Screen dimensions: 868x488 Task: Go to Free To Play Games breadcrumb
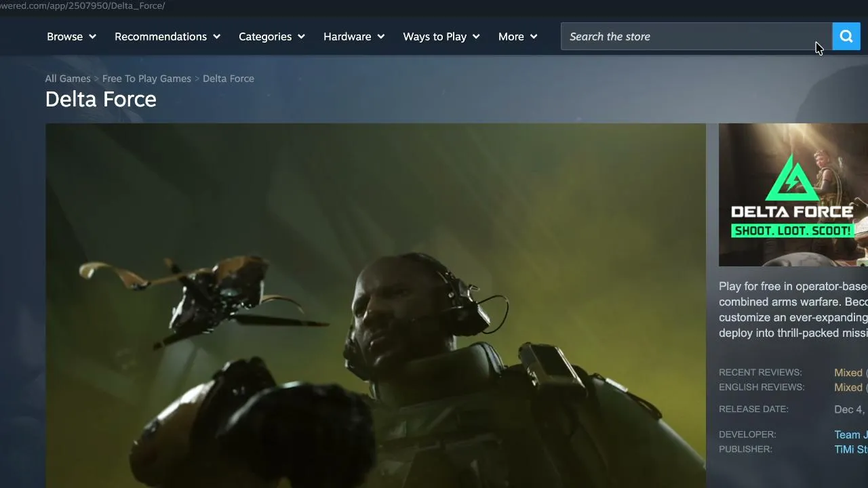tap(146, 79)
